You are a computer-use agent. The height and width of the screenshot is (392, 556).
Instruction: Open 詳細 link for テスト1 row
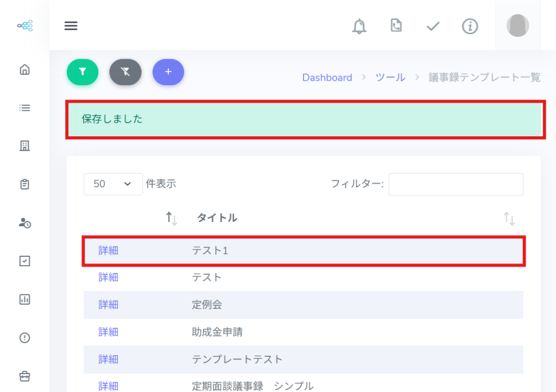point(108,250)
